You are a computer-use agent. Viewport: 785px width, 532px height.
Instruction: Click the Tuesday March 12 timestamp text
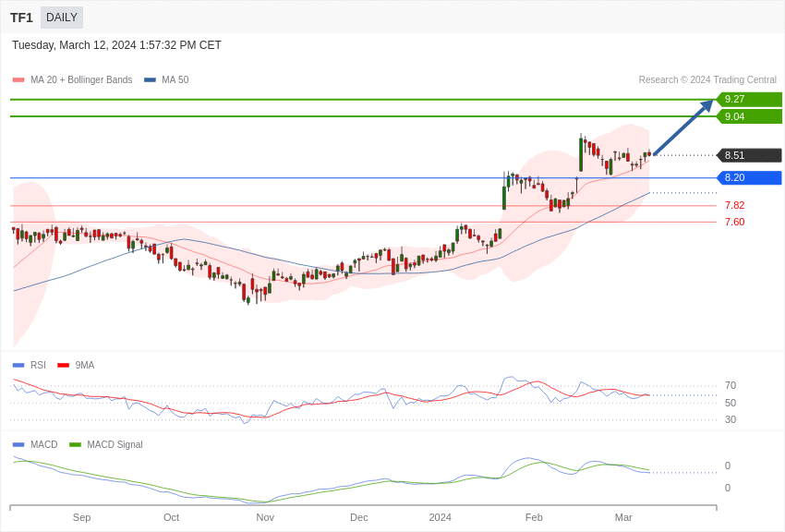(x=116, y=45)
